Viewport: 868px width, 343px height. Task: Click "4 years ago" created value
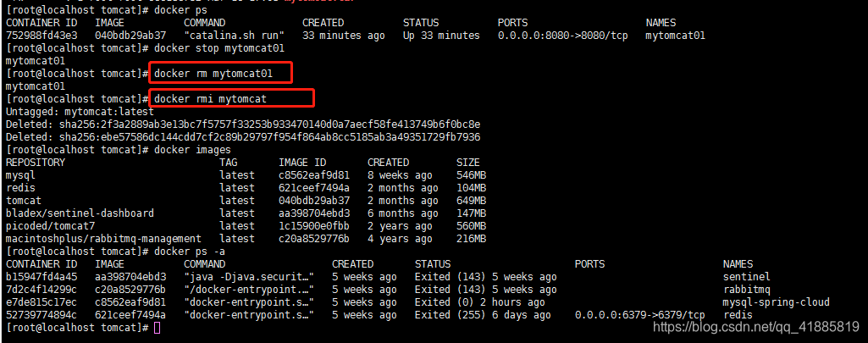[x=400, y=239]
